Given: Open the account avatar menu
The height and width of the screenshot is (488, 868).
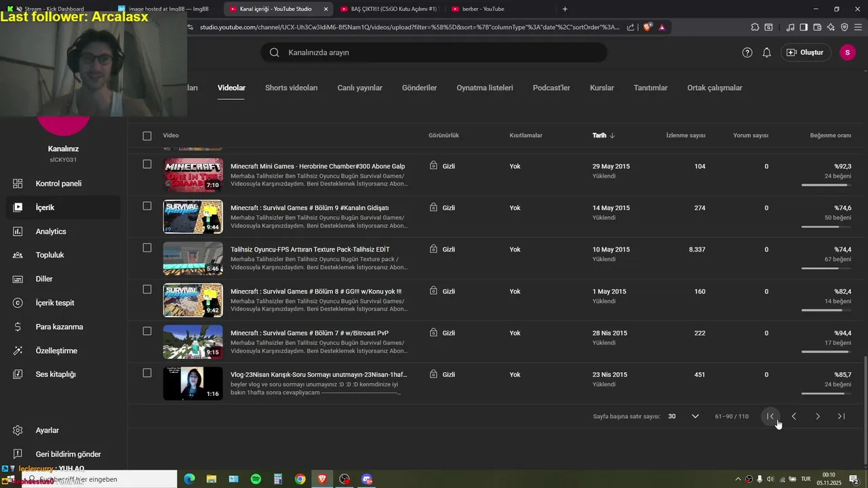Looking at the screenshot, I should (x=847, y=52).
